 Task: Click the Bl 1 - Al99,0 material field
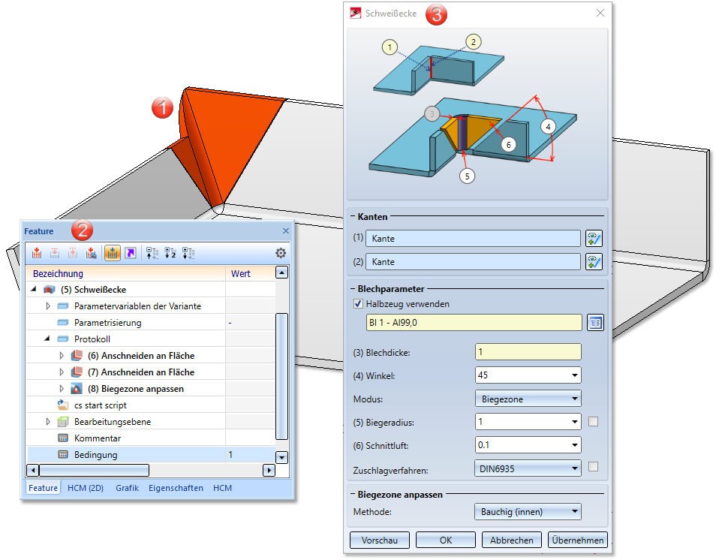[x=474, y=322]
